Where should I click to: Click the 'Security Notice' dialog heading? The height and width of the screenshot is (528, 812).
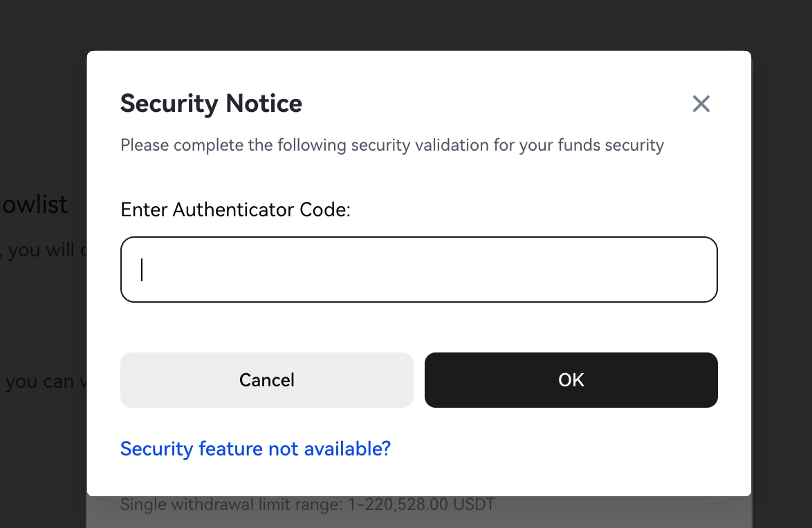pyautogui.click(x=211, y=104)
